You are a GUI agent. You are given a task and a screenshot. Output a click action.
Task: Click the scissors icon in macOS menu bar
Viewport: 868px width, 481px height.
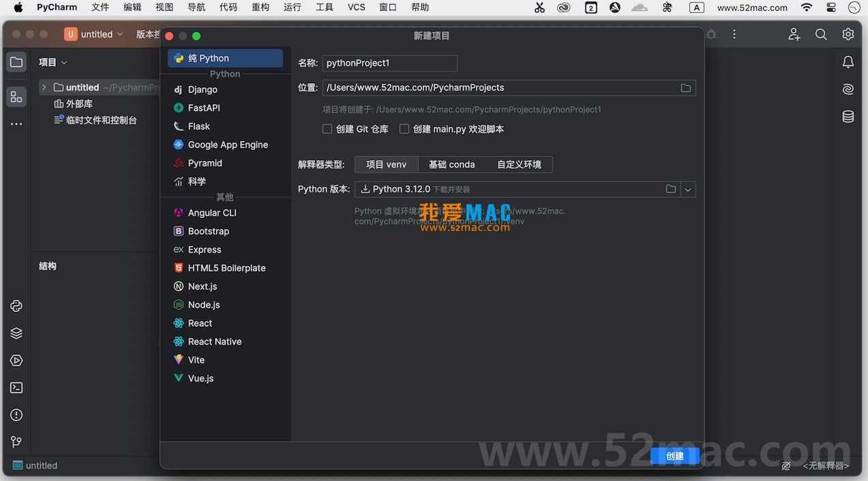coord(539,7)
